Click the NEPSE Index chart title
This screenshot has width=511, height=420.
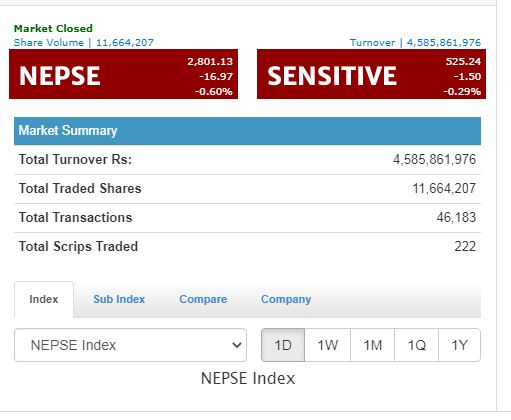tap(248, 378)
